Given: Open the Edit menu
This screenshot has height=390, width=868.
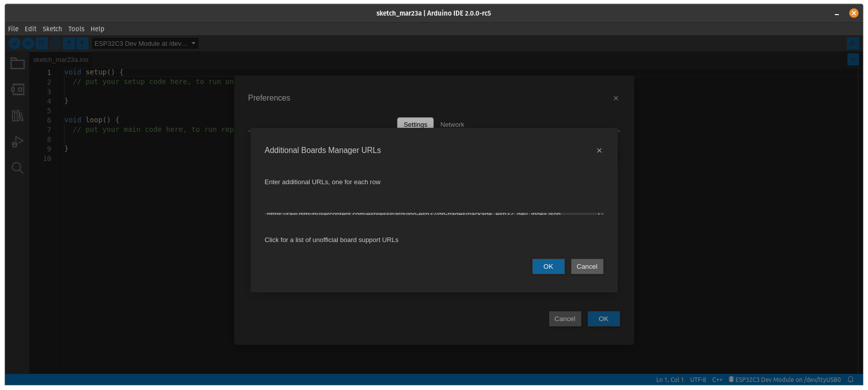Looking at the screenshot, I should [31, 29].
